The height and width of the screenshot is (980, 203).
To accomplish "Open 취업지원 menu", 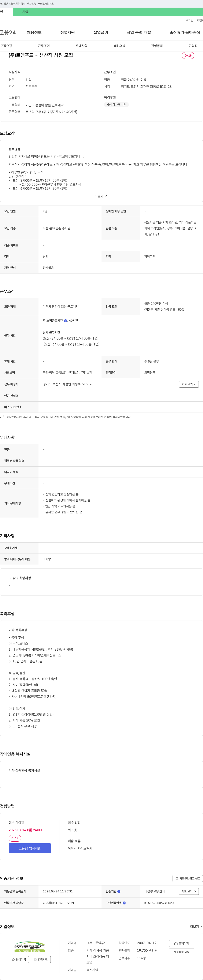I will click(x=67, y=32).
